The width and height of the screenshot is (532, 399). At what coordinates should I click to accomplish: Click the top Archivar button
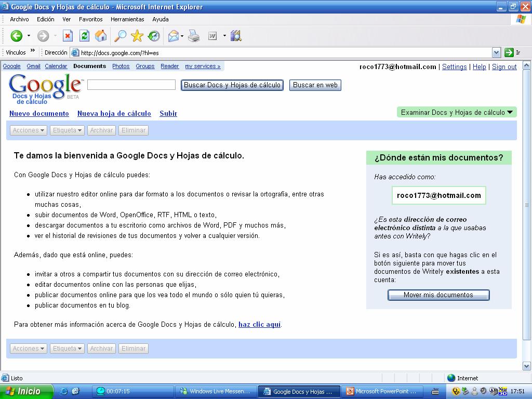pyautogui.click(x=101, y=130)
